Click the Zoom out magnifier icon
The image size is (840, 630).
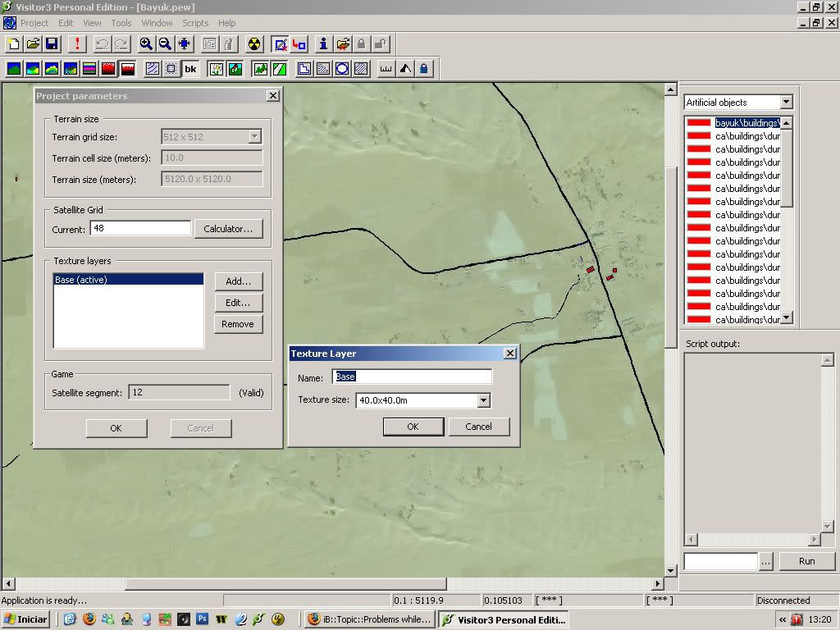click(165, 44)
